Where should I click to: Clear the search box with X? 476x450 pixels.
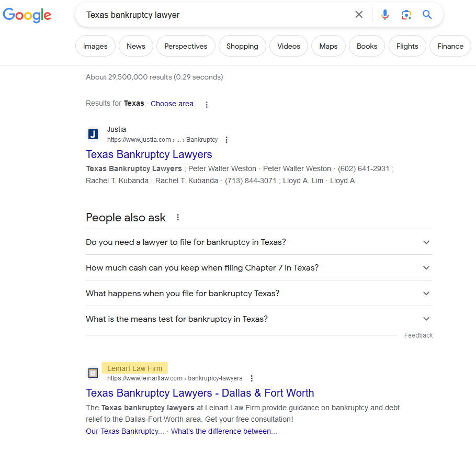click(x=359, y=15)
